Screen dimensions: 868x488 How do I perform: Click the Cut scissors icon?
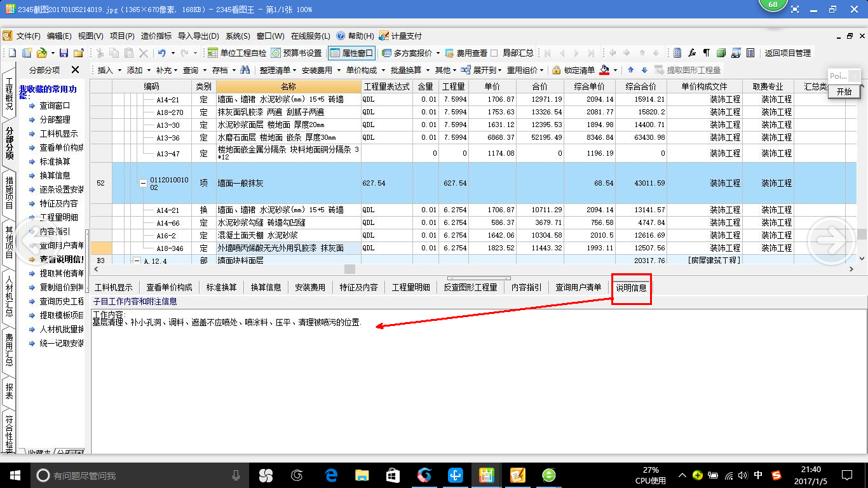click(x=100, y=53)
